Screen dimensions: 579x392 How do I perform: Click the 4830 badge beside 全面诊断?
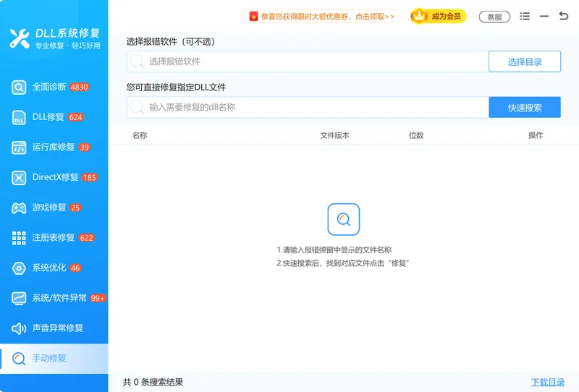pyautogui.click(x=80, y=87)
